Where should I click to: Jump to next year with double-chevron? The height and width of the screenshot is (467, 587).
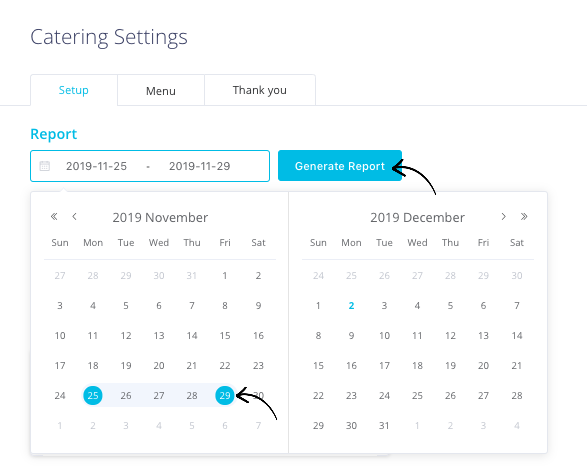(x=524, y=216)
